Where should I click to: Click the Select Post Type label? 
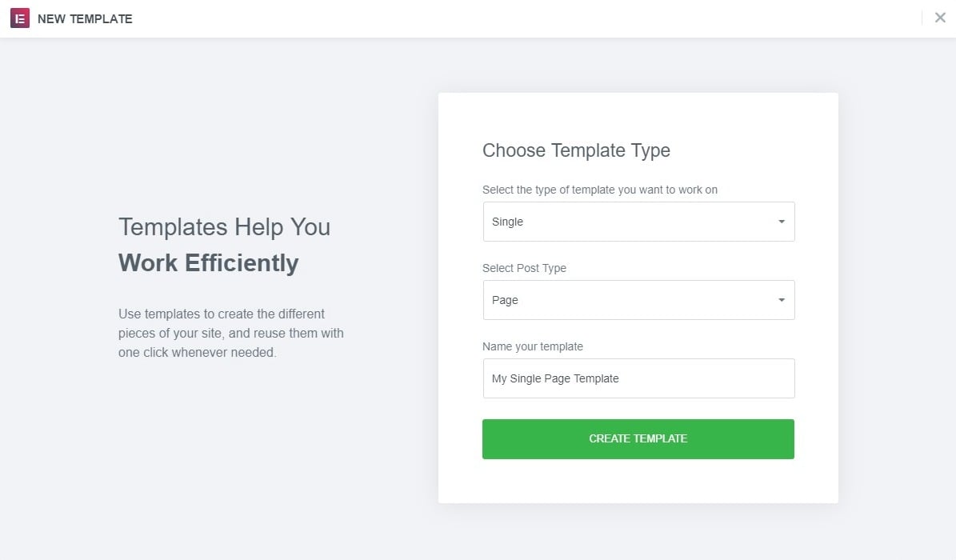524,268
